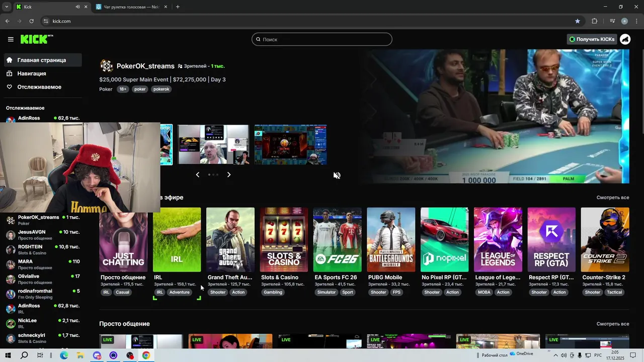Open PUBG Mobile category card
Viewport: 644px width, 362px height.
(x=391, y=240)
